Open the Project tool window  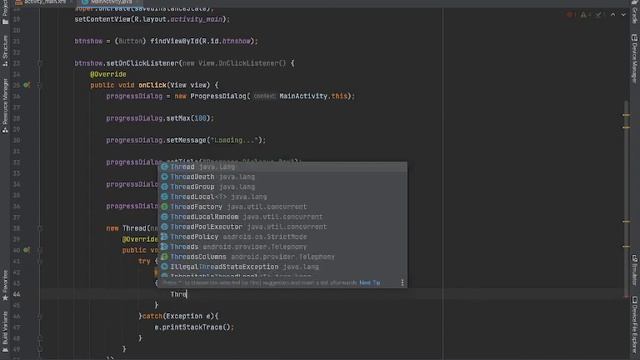click(5, 11)
